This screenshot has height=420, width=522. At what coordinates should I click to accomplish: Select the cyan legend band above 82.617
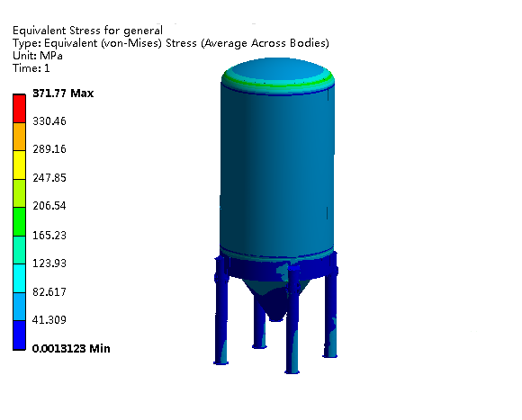point(19,278)
